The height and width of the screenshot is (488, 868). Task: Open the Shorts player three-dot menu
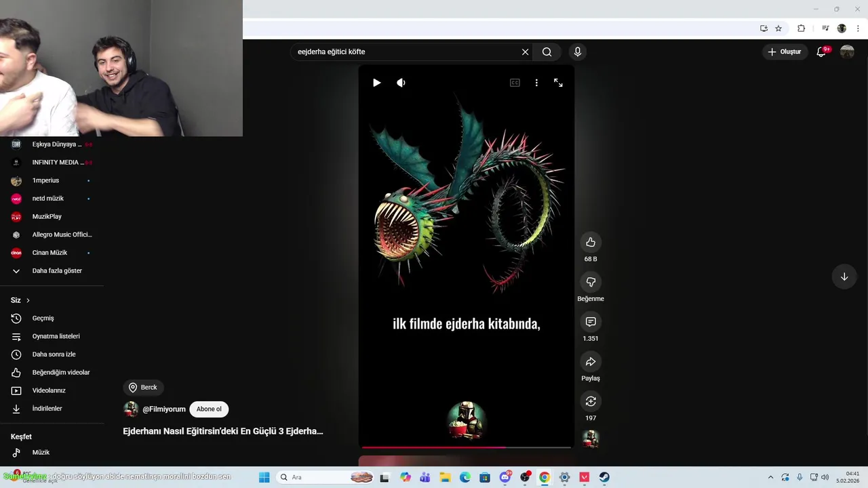pyautogui.click(x=536, y=83)
